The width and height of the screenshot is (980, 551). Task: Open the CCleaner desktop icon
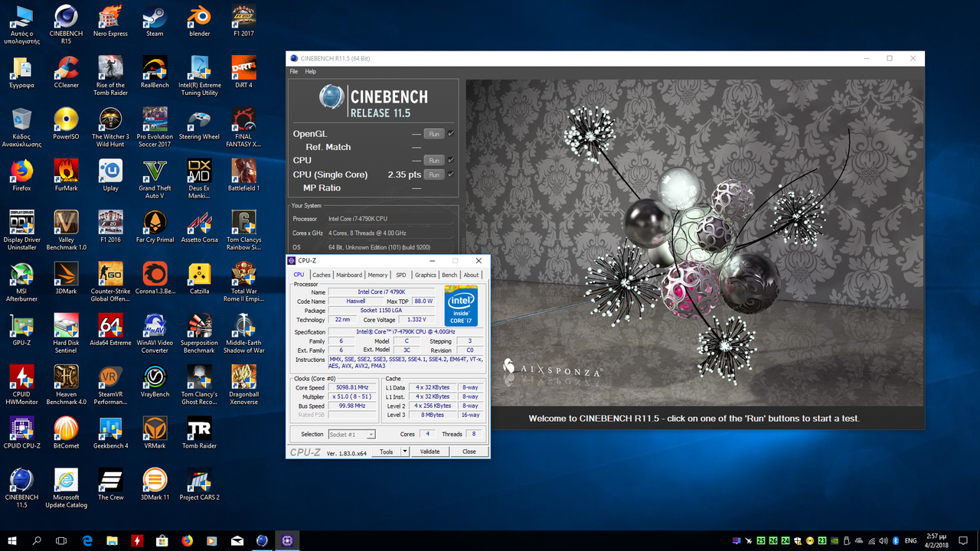pyautogui.click(x=66, y=72)
